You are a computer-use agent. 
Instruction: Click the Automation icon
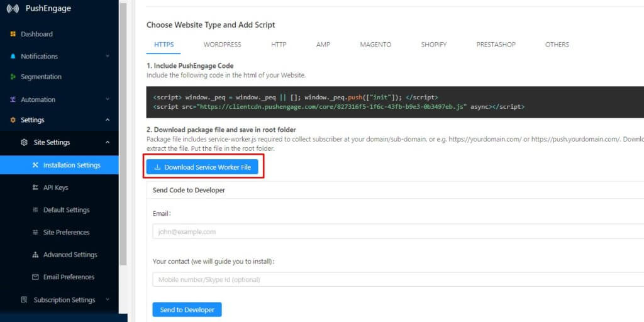pos(13,99)
